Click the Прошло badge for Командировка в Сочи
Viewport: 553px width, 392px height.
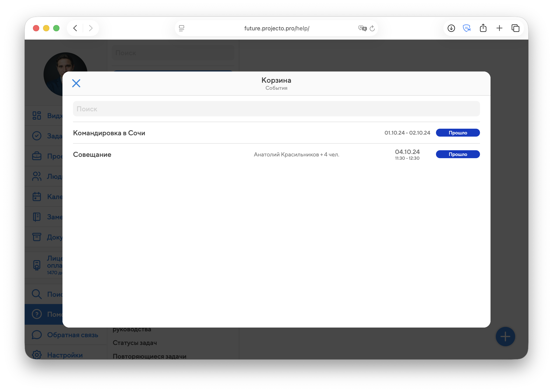click(457, 133)
